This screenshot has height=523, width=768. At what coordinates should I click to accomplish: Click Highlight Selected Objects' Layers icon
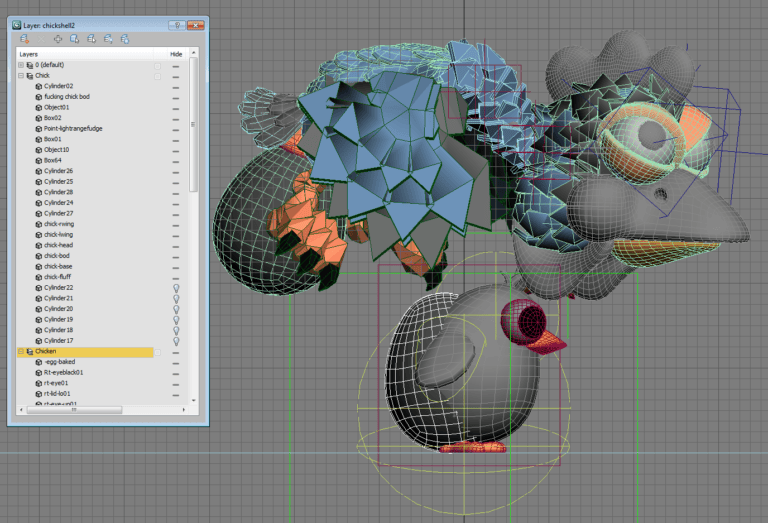click(x=91, y=39)
